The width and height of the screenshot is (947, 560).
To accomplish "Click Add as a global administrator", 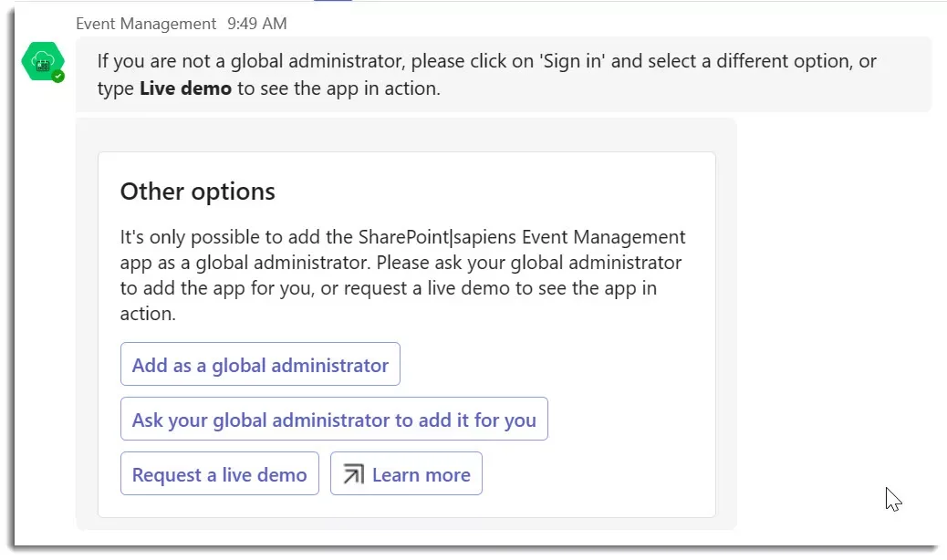I will click(260, 365).
